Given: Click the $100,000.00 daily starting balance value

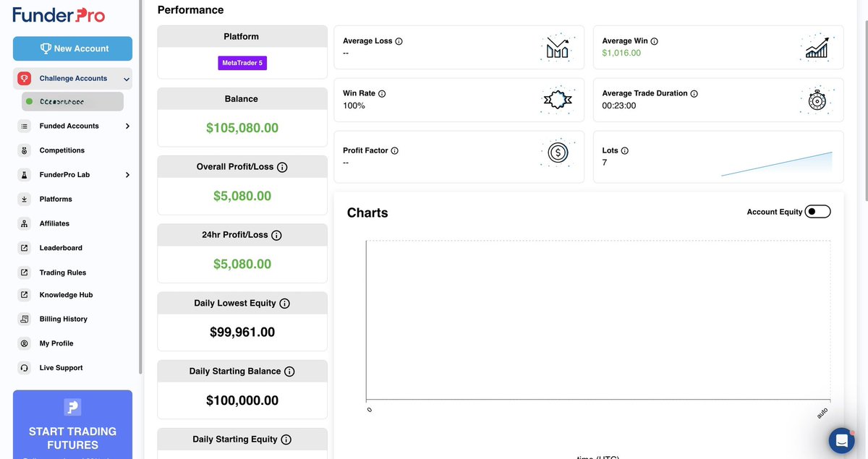Looking at the screenshot, I should (242, 400).
